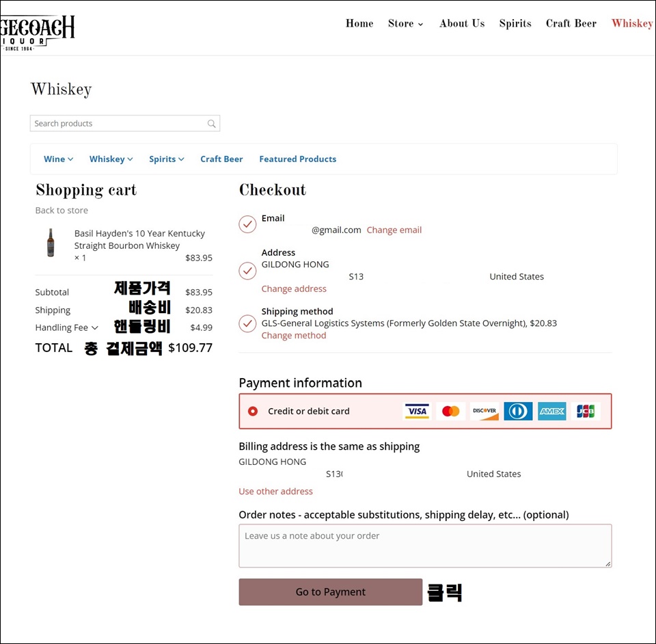Image resolution: width=656 pixels, height=644 pixels.
Task: Click the Checkout heading
Action: pos(273,190)
